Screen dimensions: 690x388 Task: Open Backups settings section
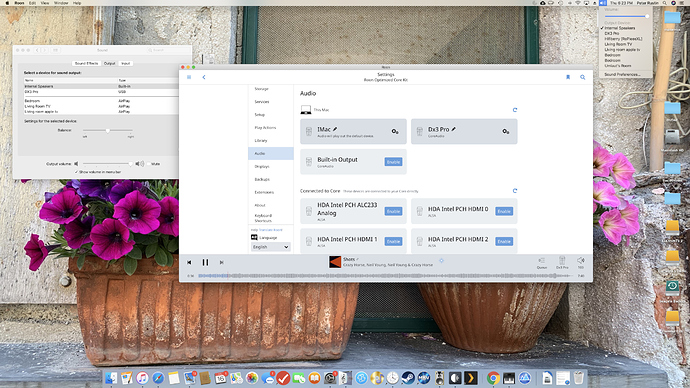[x=262, y=179]
